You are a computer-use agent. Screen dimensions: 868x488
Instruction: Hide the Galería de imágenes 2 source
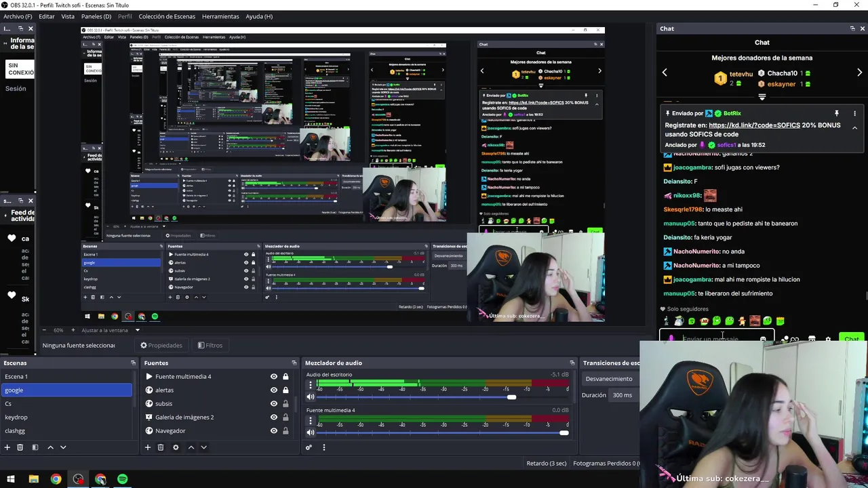click(274, 417)
